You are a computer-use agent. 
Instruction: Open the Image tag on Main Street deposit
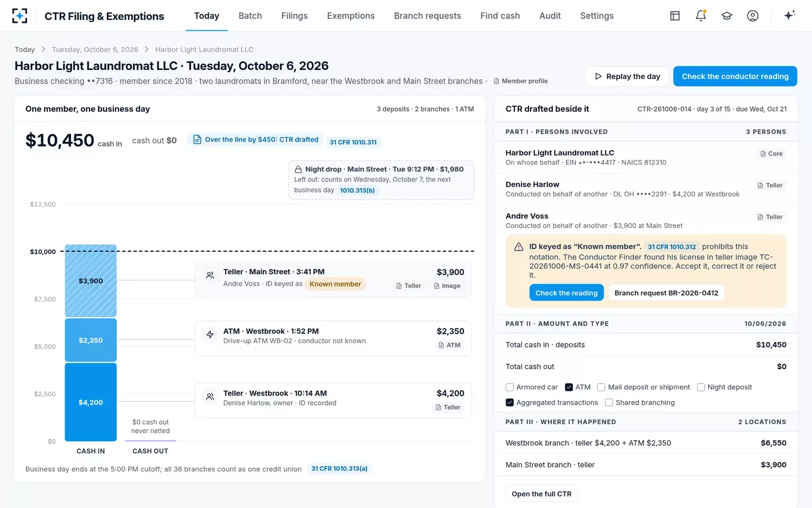pyautogui.click(x=447, y=286)
